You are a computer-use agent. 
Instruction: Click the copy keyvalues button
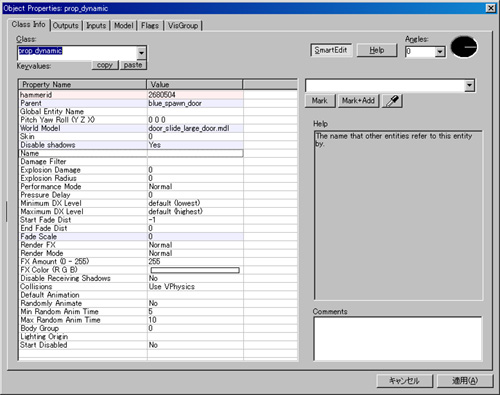tap(105, 65)
